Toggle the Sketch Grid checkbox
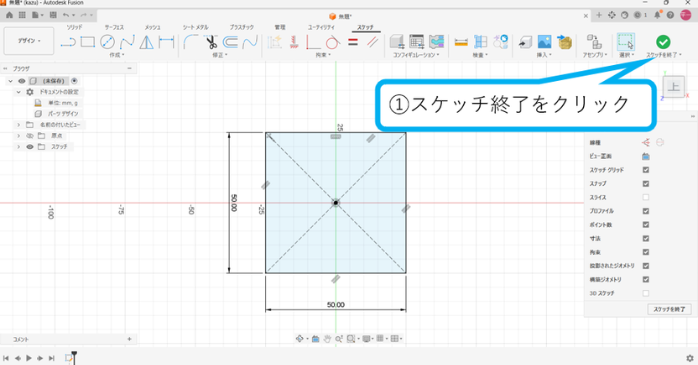The width and height of the screenshot is (698, 365). tap(645, 170)
